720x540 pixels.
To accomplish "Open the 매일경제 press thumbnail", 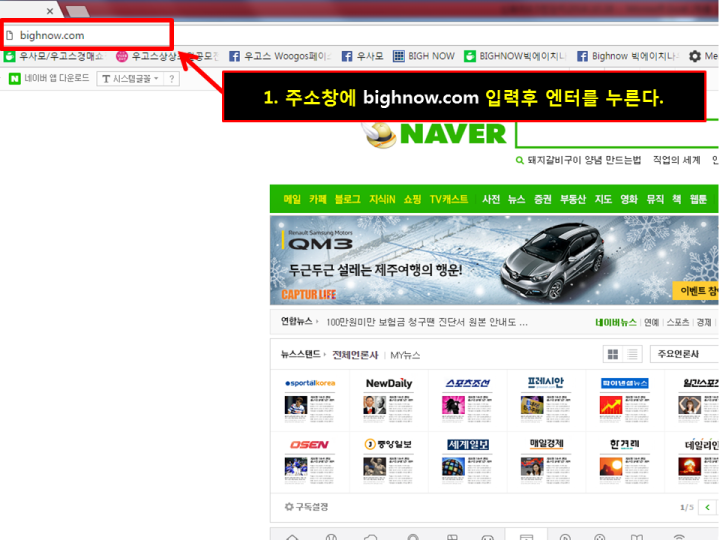I will [x=546, y=461].
